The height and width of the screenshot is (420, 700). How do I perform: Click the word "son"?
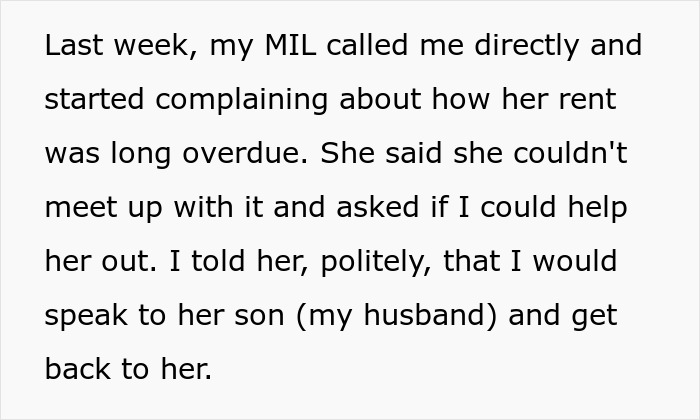[259, 317]
